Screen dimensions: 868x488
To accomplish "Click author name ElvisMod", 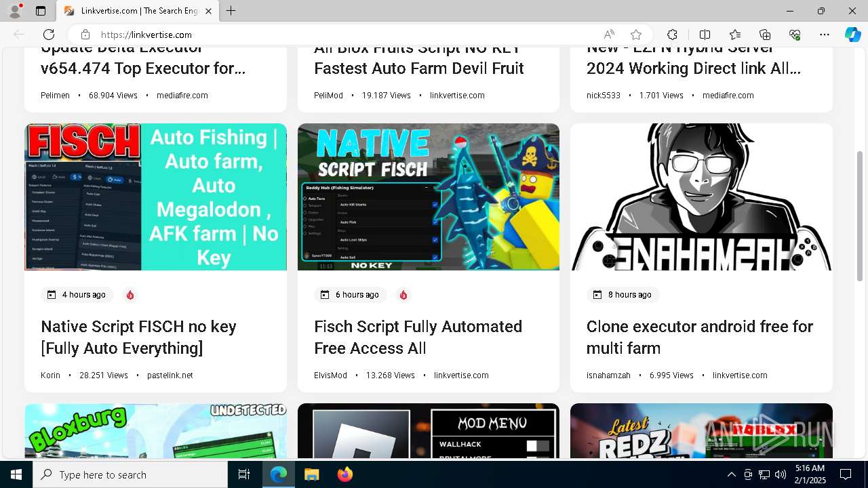I will click(x=330, y=375).
